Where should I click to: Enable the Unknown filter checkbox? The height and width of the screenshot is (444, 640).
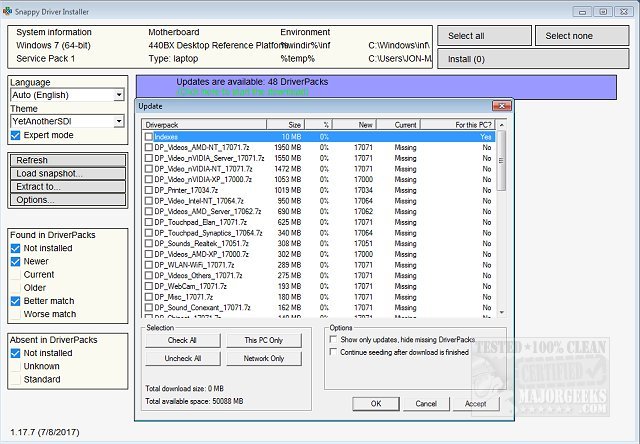tap(15, 366)
